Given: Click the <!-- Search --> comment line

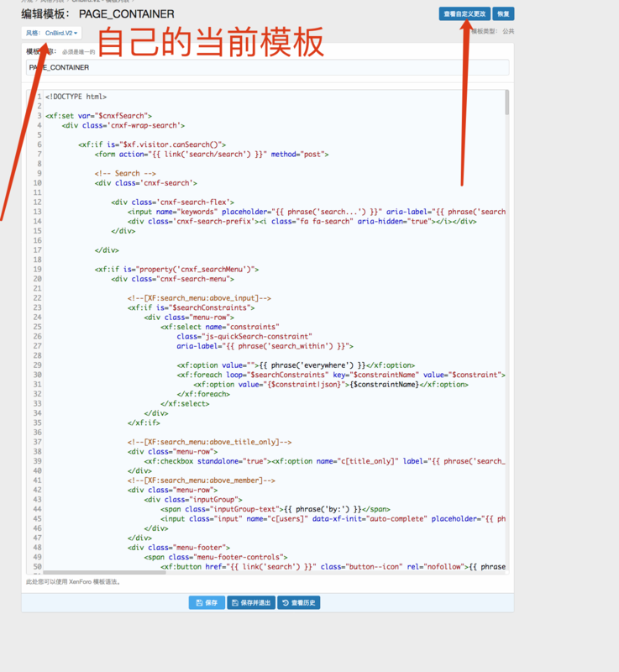Looking at the screenshot, I should pyautogui.click(x=125, y=173).
